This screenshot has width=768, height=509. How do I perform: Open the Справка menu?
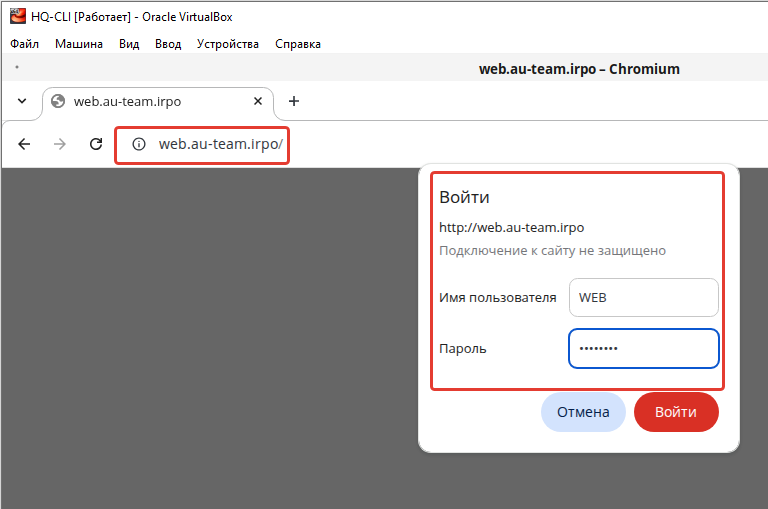point(298,44)
